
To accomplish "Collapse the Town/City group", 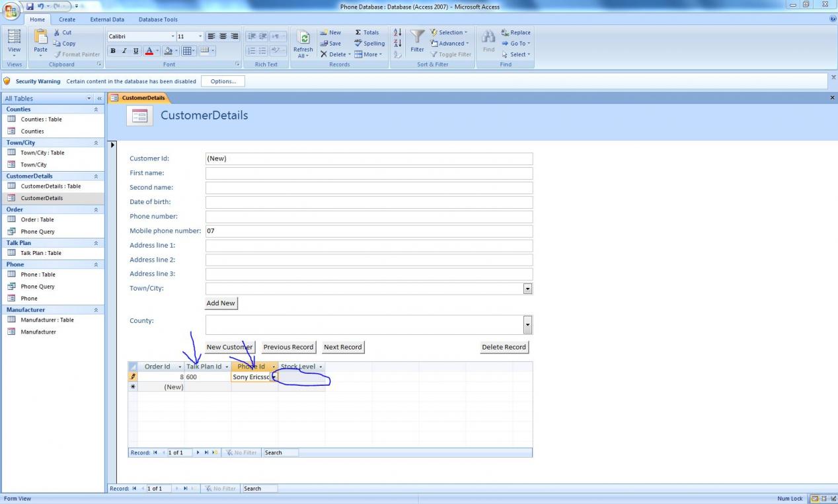I will tap(96, 143).
